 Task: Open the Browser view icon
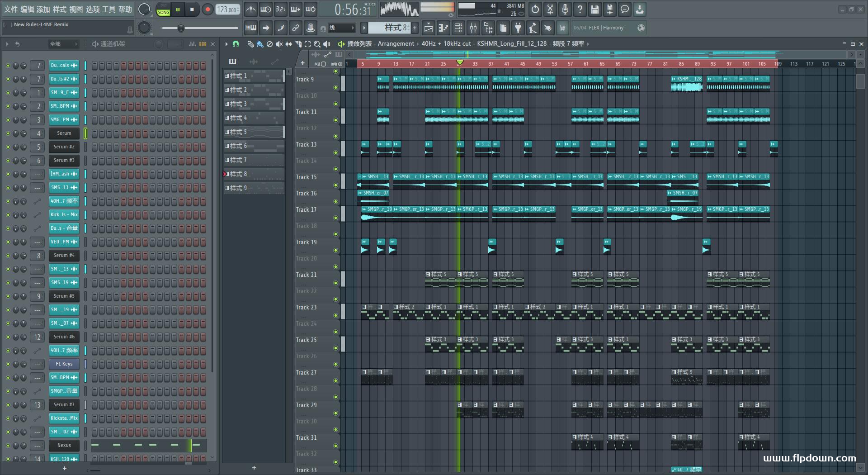click(x=488, y=28)
